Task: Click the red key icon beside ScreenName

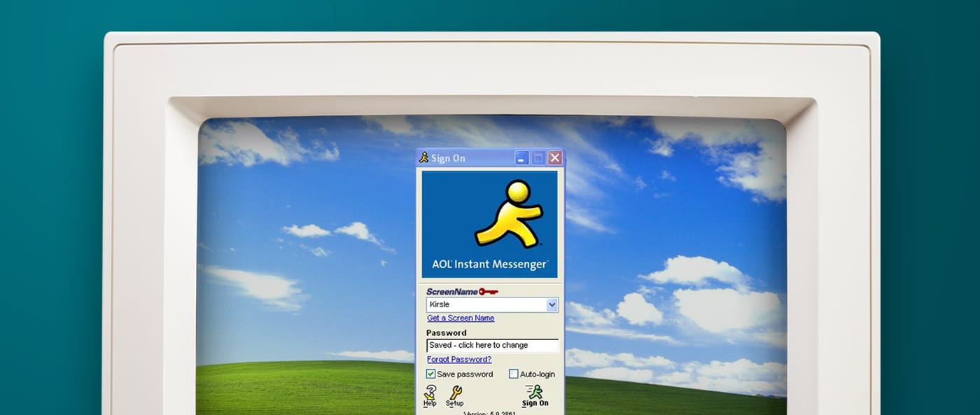Action: pyautogui.click(x=489, y=291)
